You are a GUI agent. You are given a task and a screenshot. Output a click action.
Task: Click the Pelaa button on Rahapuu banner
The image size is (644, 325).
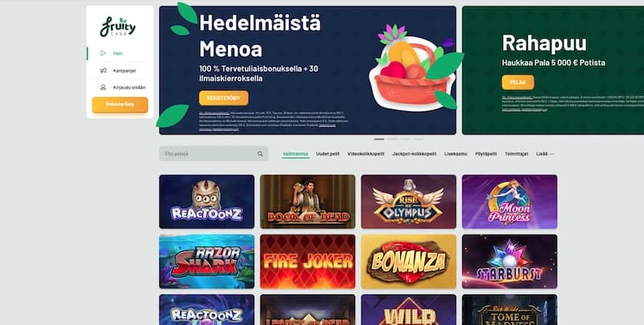(518, 83)
